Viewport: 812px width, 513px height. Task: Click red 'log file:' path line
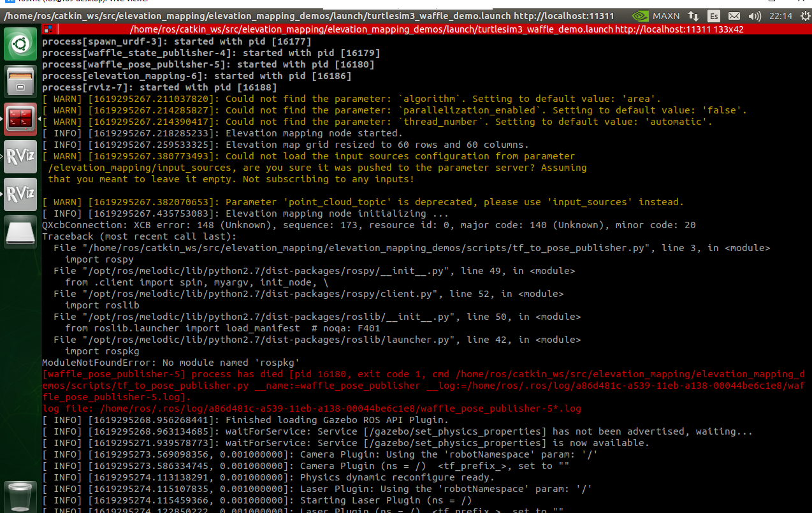coord(312,408)
